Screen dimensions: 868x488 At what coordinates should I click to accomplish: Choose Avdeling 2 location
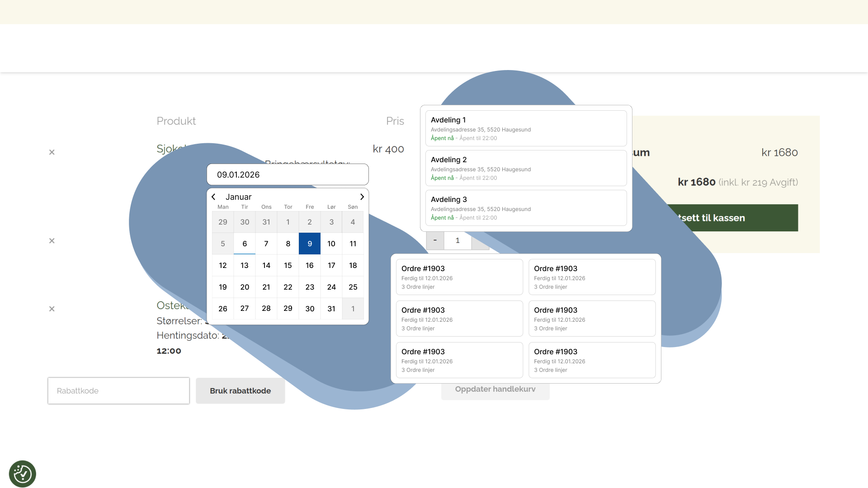click(x=526, y=168)
